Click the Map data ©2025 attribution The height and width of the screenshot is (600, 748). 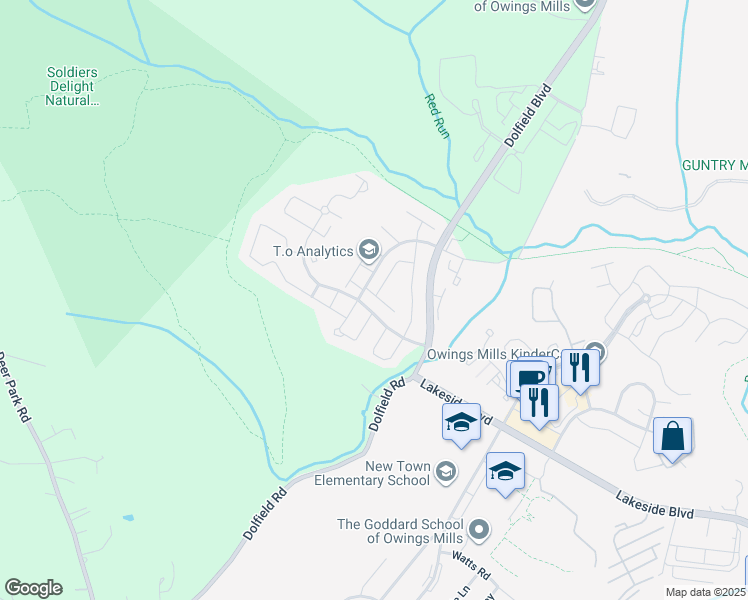click(706, 592)
